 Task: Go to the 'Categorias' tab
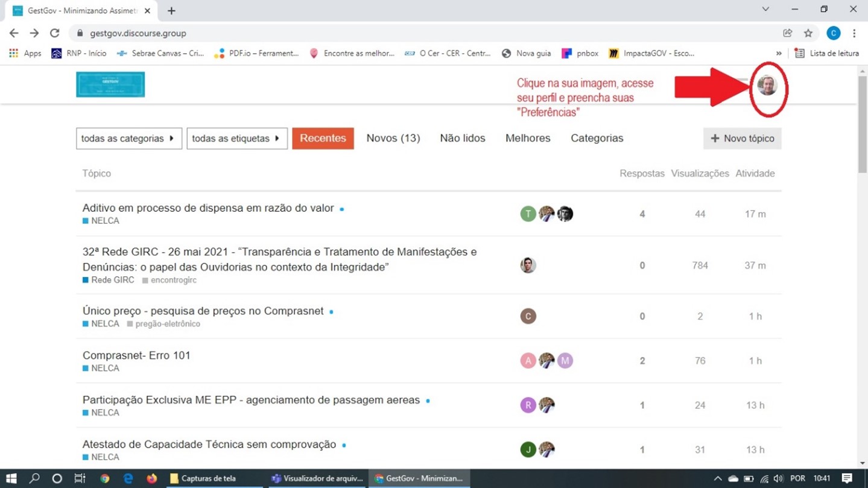pyautogui.click(x=597, y=138)
